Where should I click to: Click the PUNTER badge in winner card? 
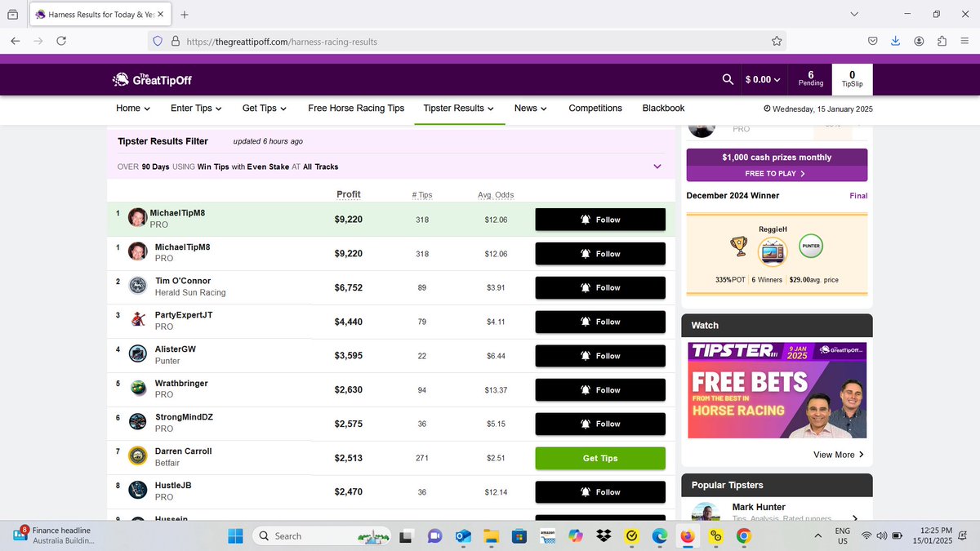[811, 245]
